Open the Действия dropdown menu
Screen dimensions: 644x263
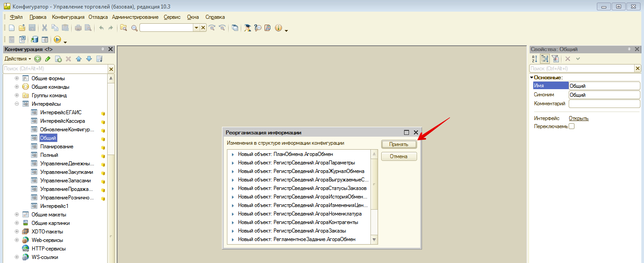pos(18,59)
